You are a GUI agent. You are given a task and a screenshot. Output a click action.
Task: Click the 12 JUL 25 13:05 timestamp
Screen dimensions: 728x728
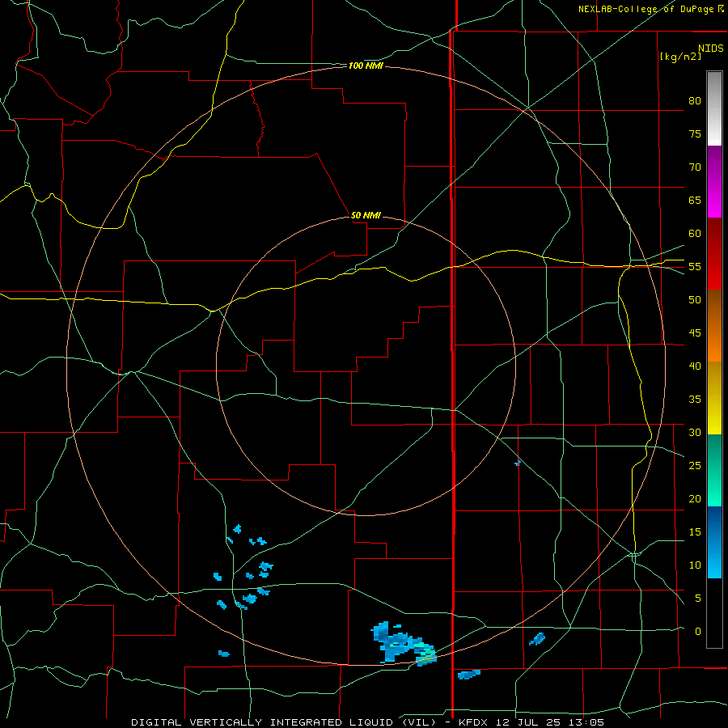550,722
